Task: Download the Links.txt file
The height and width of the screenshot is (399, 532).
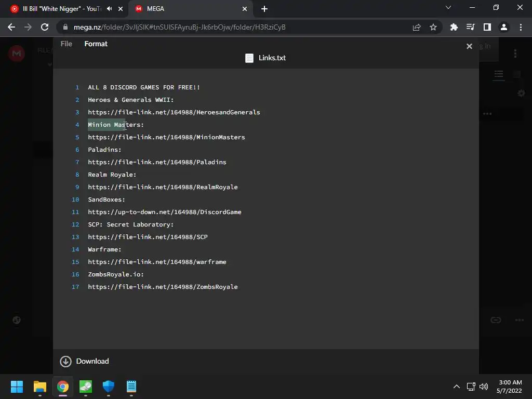Action: coord(85,362)
